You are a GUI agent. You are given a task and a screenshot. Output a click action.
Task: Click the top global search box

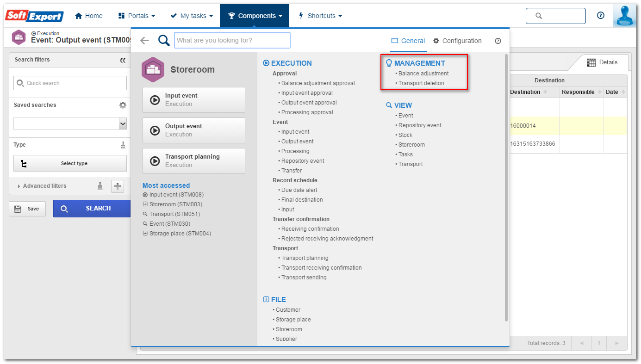click(555, 16)
